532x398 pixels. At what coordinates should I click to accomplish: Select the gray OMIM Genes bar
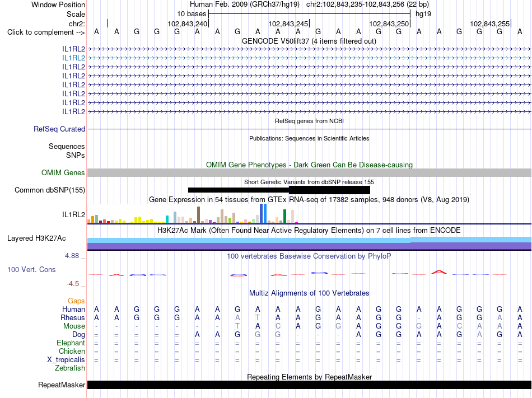(x=309, y=172)
